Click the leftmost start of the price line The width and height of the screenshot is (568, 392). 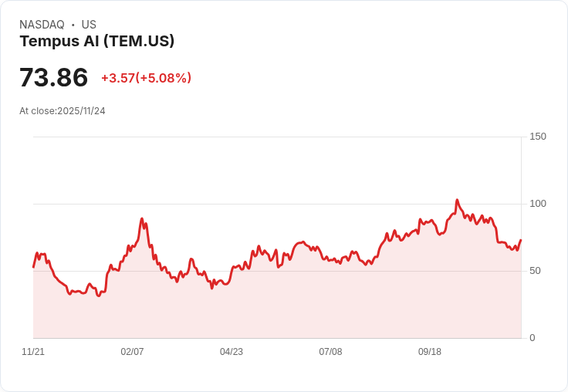tap(33, 267)
